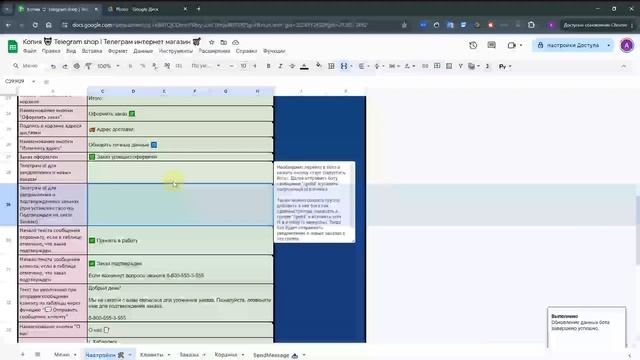Screen dimensions: 640x360
Task: Open the text rotation dropdown
Action: click(409, 66)
